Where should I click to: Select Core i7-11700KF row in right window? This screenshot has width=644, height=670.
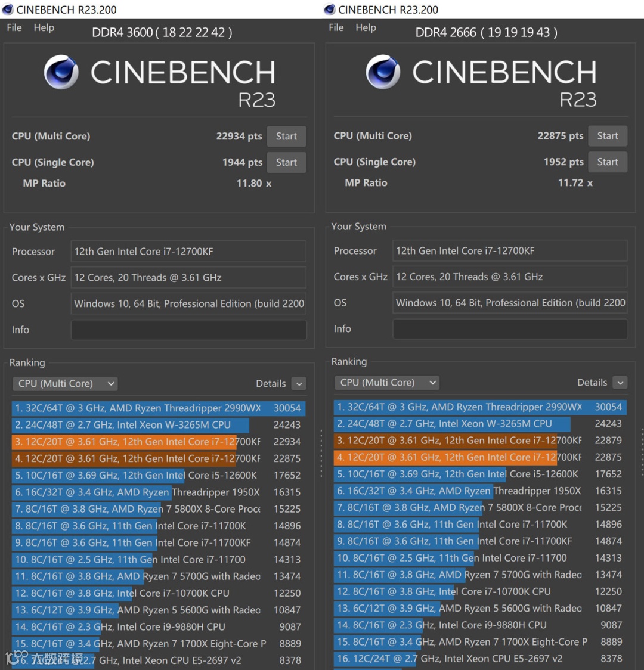[481, 541]
